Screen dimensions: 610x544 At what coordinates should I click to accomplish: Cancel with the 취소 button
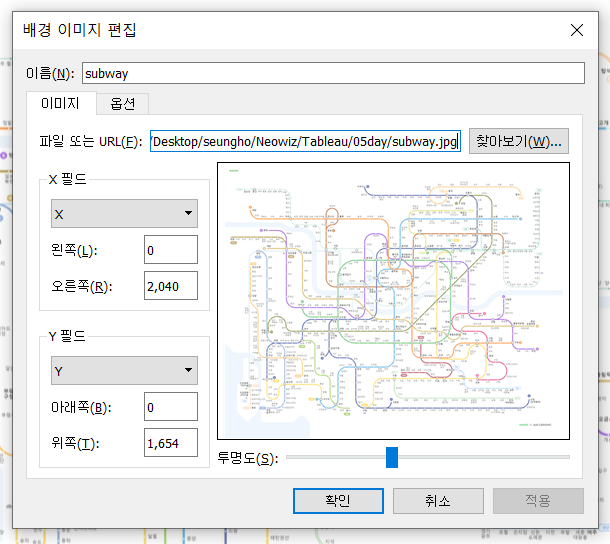[438, 501]
